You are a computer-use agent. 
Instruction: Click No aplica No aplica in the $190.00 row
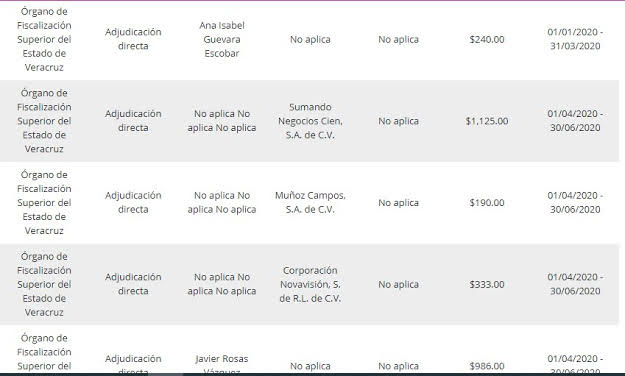(222, 202)
